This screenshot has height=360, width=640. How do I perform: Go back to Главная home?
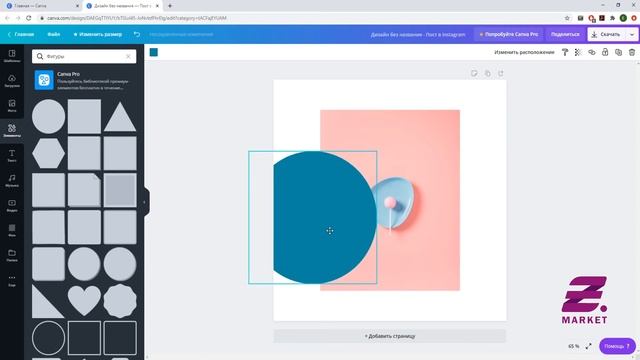(21, 34)
